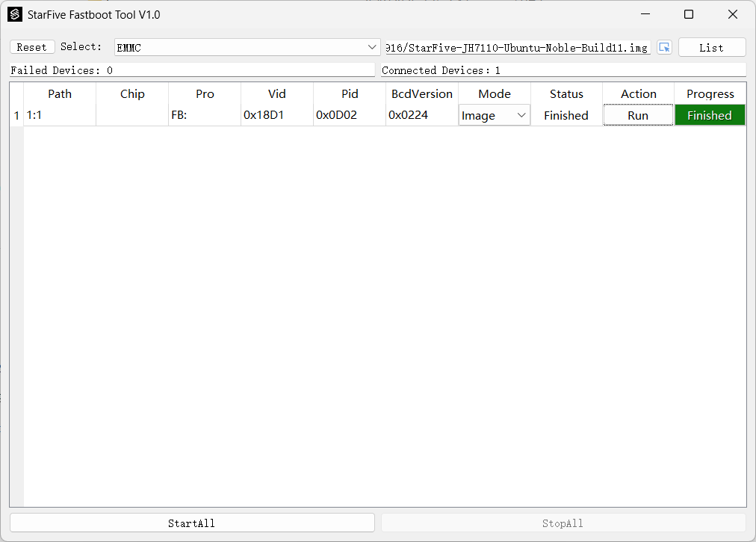Click the Run action button
Screen dimensions: 756x542
coord(638,115)
